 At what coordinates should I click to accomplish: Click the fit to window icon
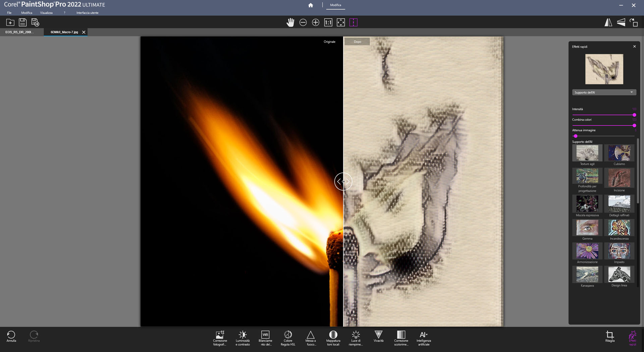coord(340,22)
